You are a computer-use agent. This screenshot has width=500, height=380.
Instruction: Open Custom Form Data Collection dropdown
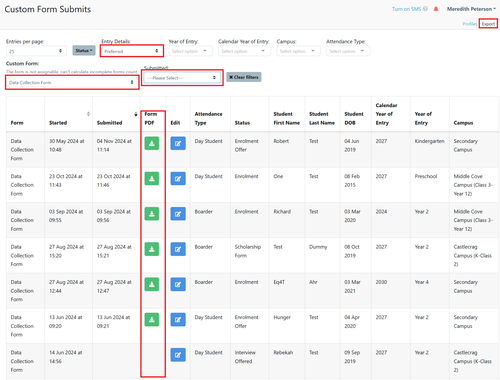tap(72, 82)
